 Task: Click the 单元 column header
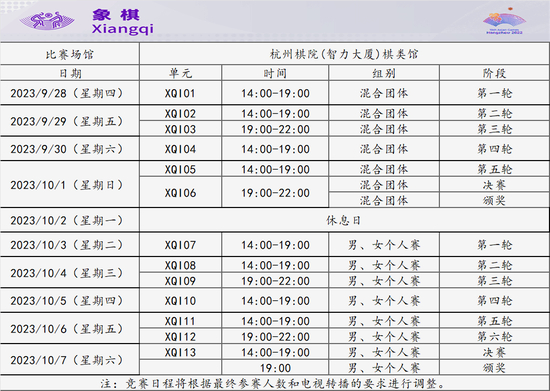pyautogui.click(x=180, y=73)
